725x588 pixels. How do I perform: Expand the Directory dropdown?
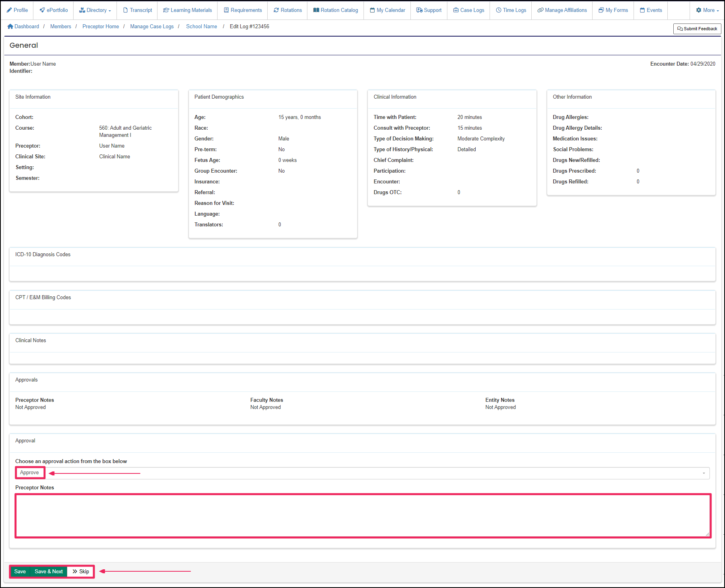tap(95, 10)
